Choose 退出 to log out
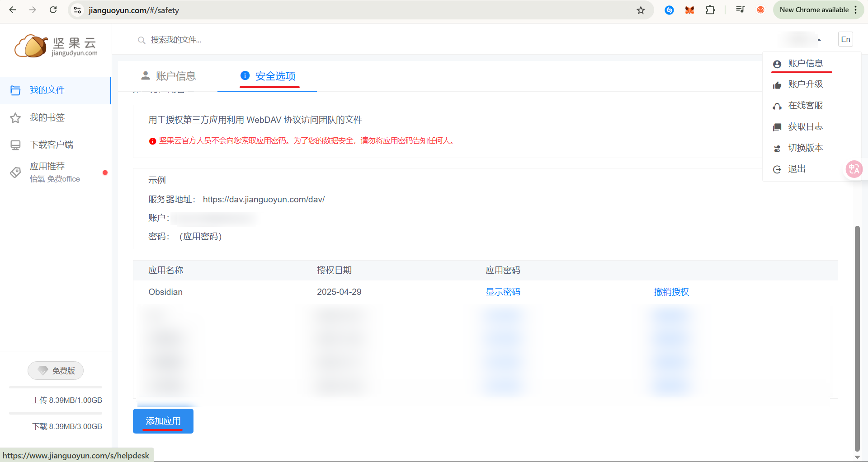The image size is (868, 462). pyautogui.click(x=797, y=169)
